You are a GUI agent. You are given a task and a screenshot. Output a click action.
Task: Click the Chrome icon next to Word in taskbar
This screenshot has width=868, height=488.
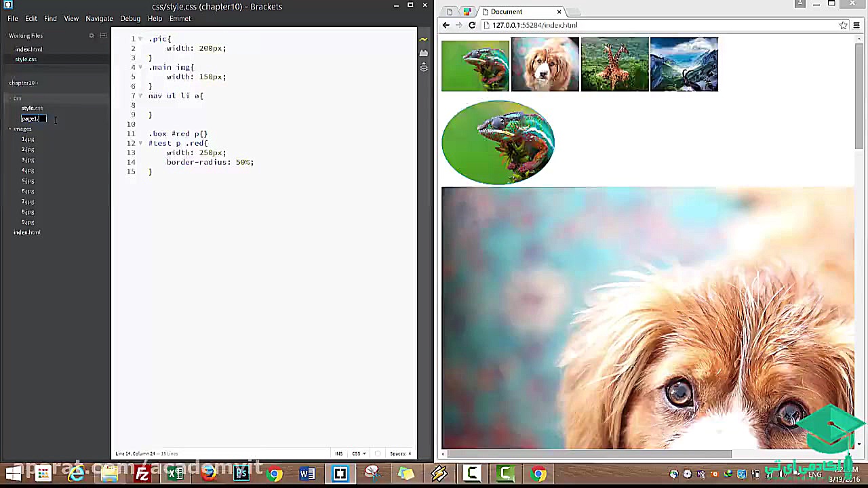point(275,473)
